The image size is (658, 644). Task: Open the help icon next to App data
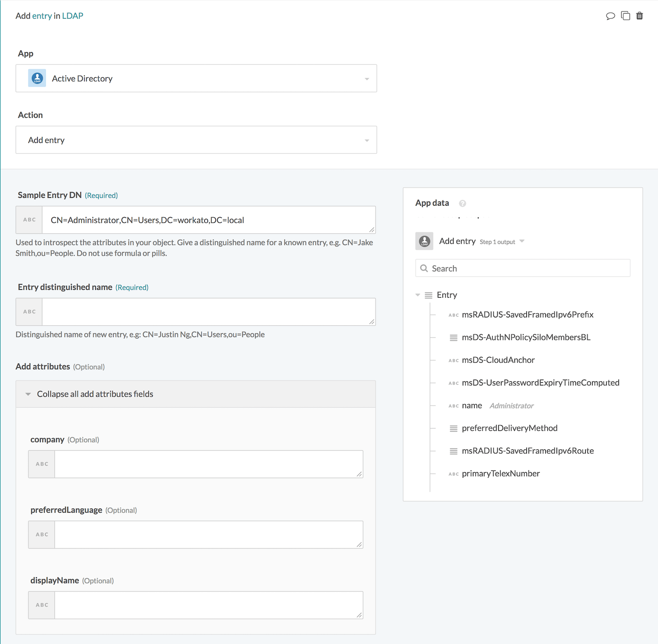pos(462,203)
